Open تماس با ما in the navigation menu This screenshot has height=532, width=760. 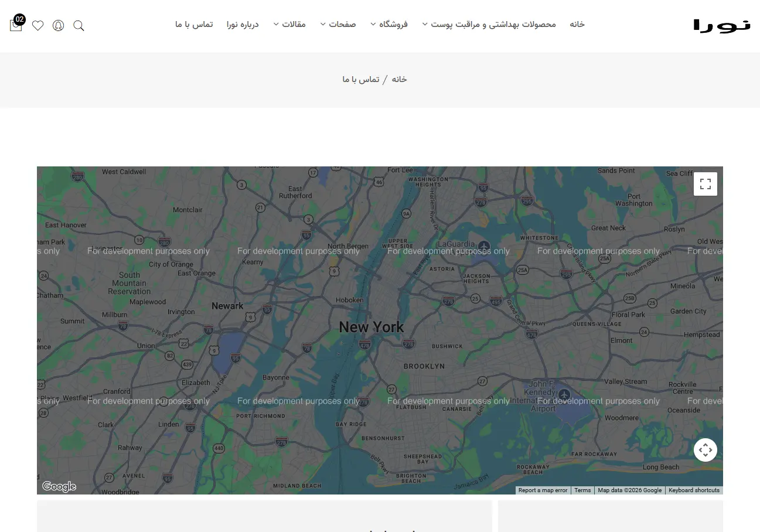point(194,25)
